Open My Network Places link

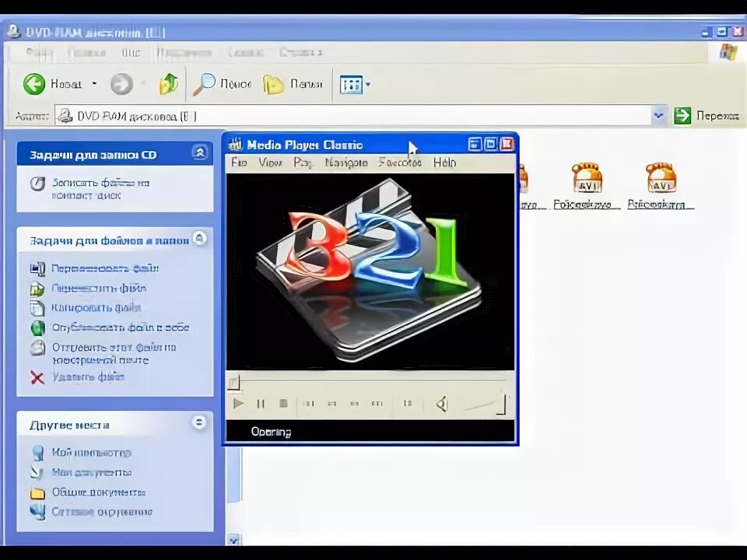102,512
